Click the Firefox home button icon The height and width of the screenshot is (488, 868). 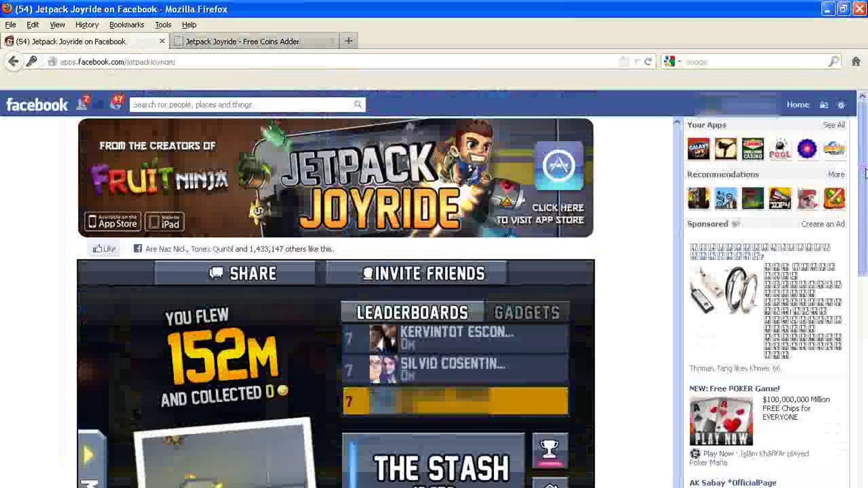(x=856, y=61)
